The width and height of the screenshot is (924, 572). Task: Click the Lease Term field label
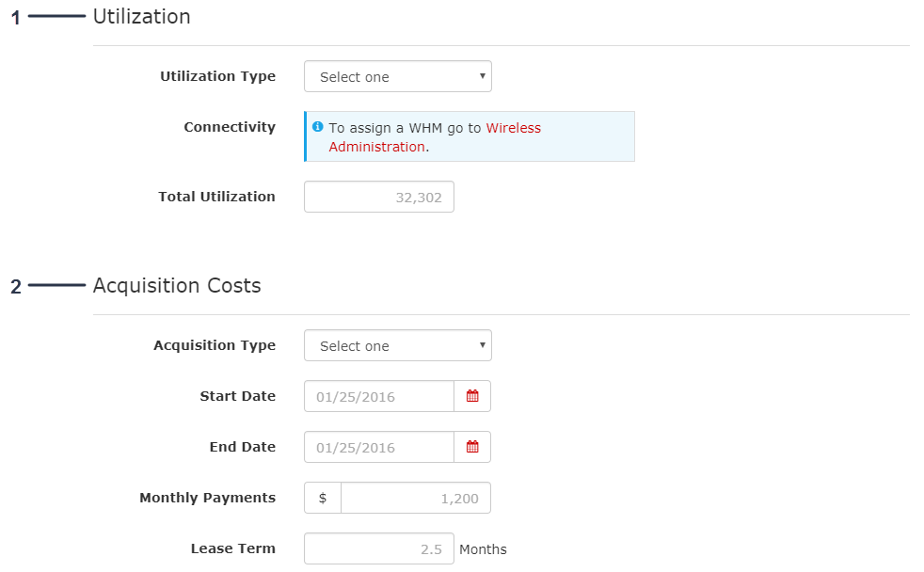pos(232,548)
